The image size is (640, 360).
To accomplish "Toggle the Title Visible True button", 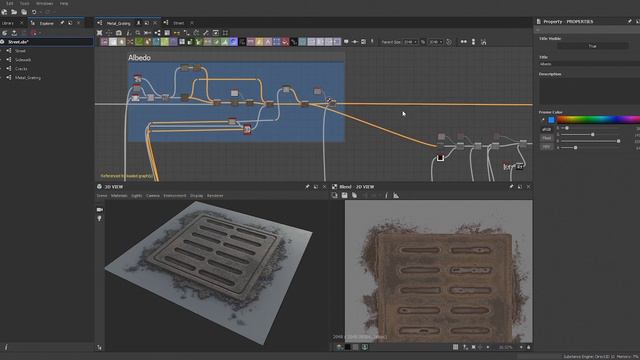I will click(x=593, y=46).
